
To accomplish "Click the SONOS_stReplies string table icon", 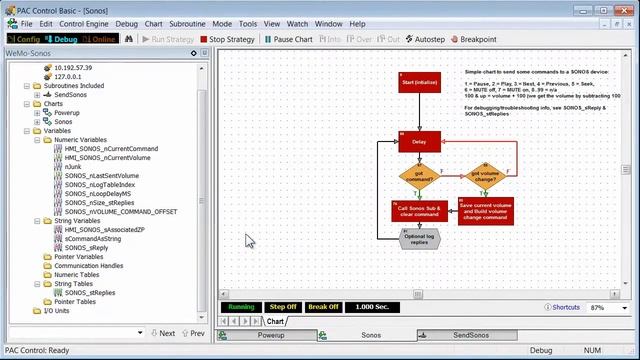I will coord(58,292).
